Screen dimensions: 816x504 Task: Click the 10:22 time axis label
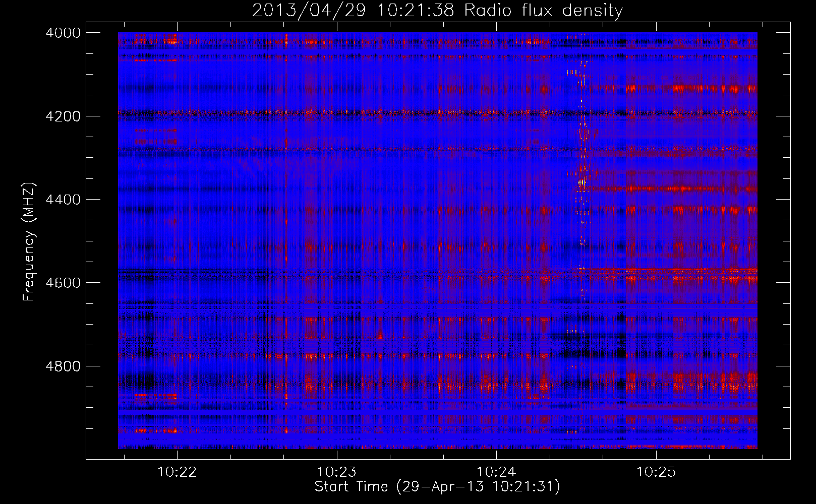[177, 472]
